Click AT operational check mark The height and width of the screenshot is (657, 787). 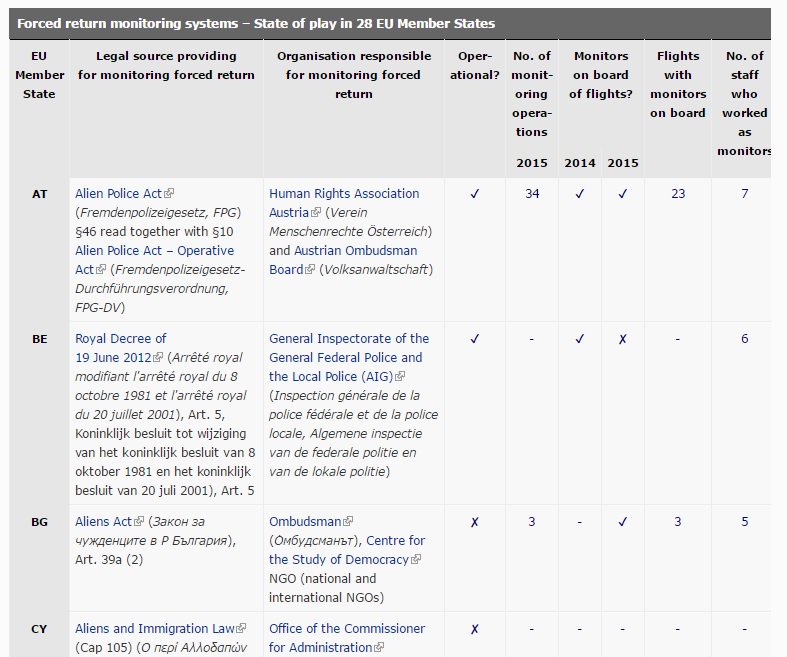pos(474,194)
